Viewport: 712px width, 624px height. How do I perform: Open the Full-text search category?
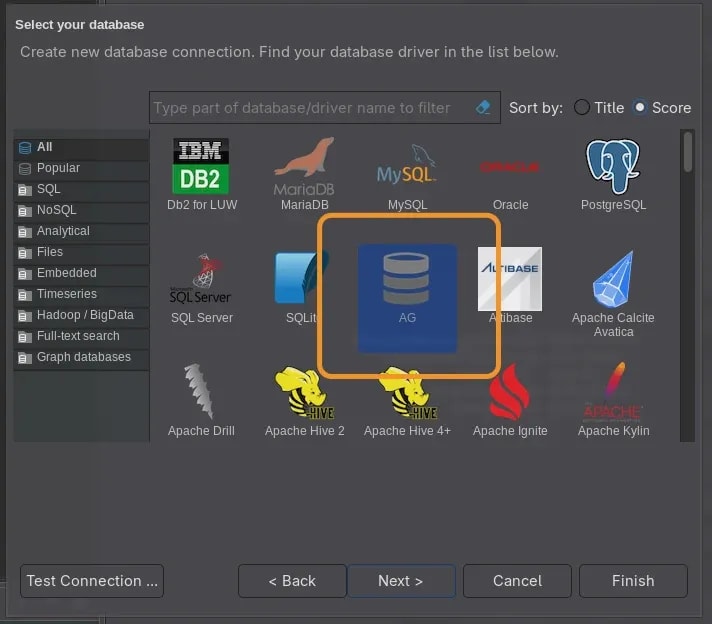coord(81,336)
